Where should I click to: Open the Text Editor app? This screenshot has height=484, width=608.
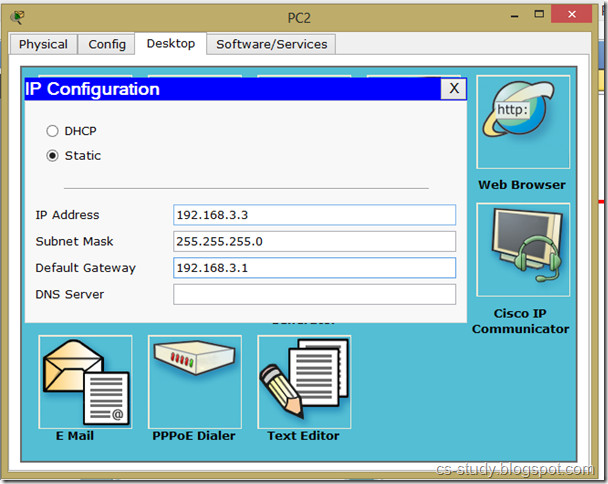tap(304, 382)
